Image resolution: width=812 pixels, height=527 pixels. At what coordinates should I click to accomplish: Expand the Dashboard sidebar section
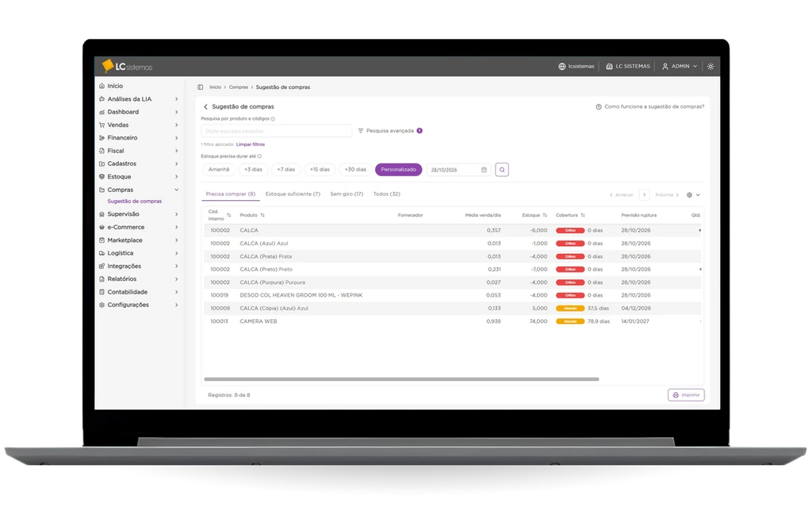point(139,112)
